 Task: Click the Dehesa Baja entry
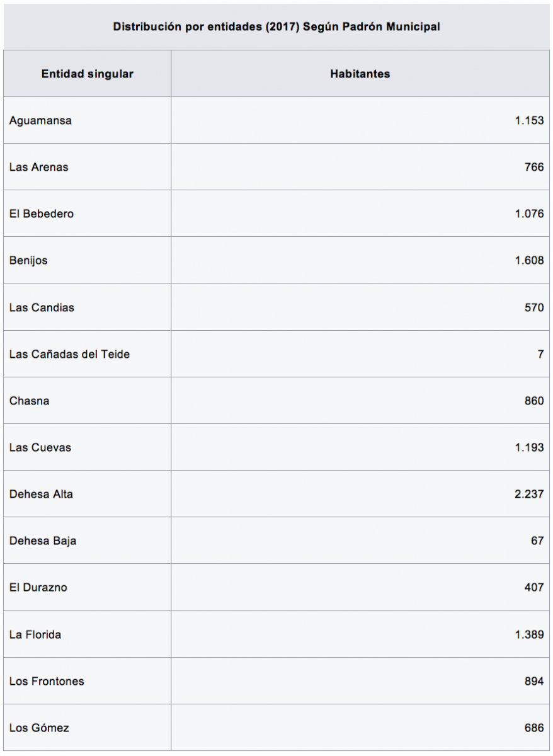point(43,541)
